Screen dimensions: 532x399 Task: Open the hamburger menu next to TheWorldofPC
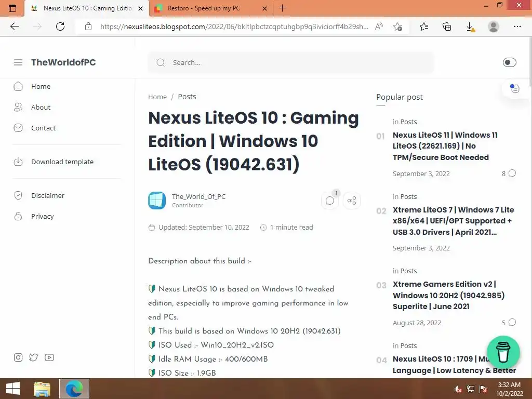[x=18, y=62]
